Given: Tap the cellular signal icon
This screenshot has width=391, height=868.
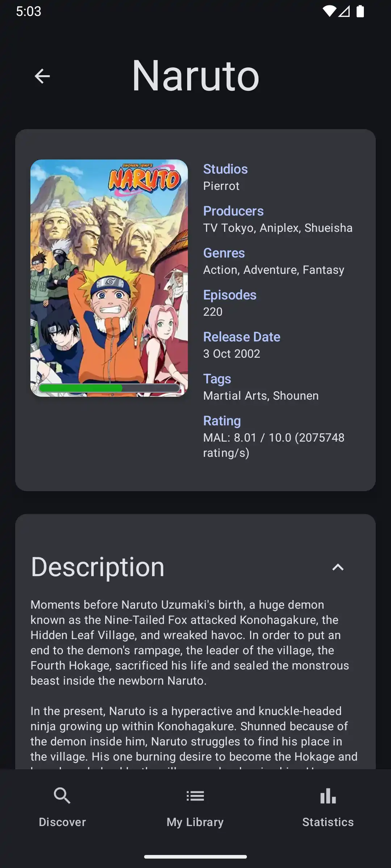Looking at the screenshot, I should [344, 11].
